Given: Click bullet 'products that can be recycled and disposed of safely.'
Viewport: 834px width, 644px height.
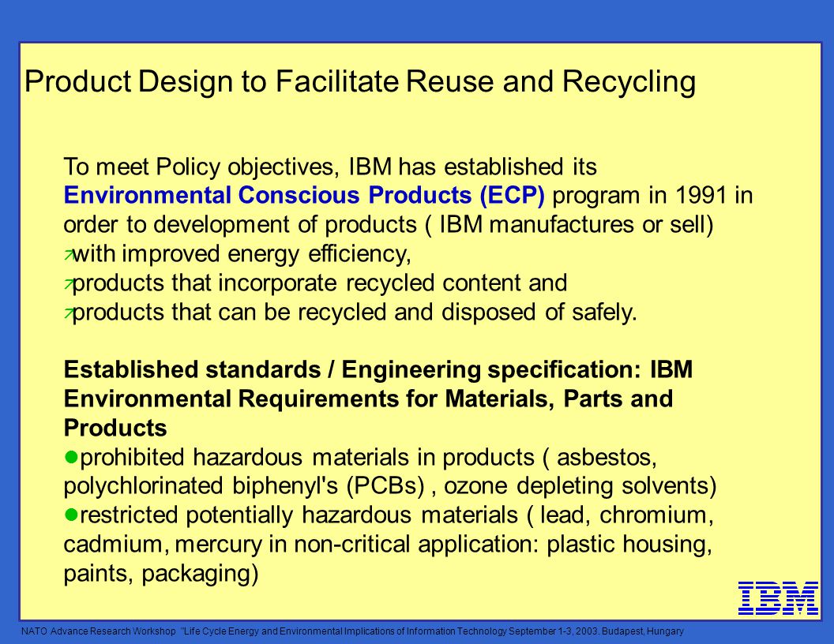Looking at the screenshot, I should point(355,312).
